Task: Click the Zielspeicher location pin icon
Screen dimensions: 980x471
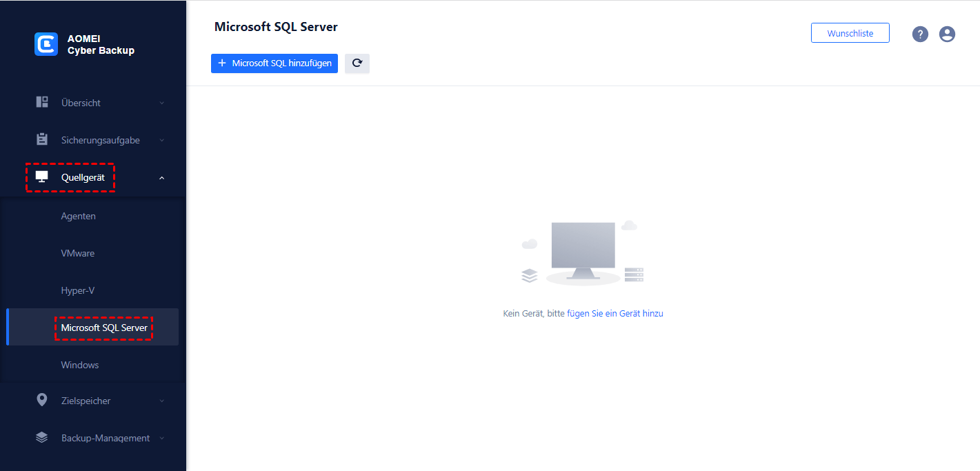Action: [x=42, y=400]
